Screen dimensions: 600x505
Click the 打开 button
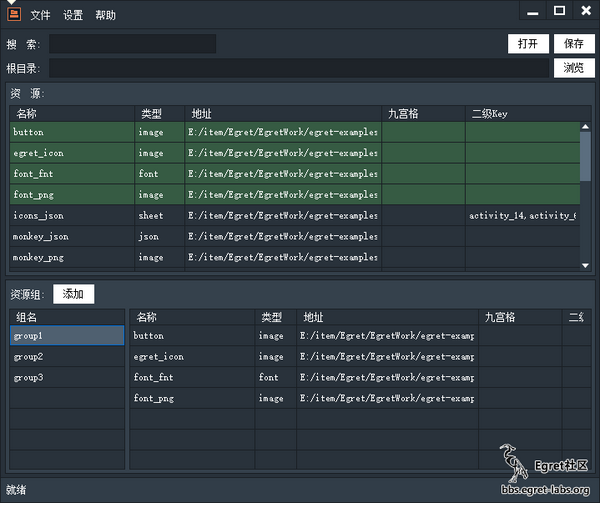(528, 44)
